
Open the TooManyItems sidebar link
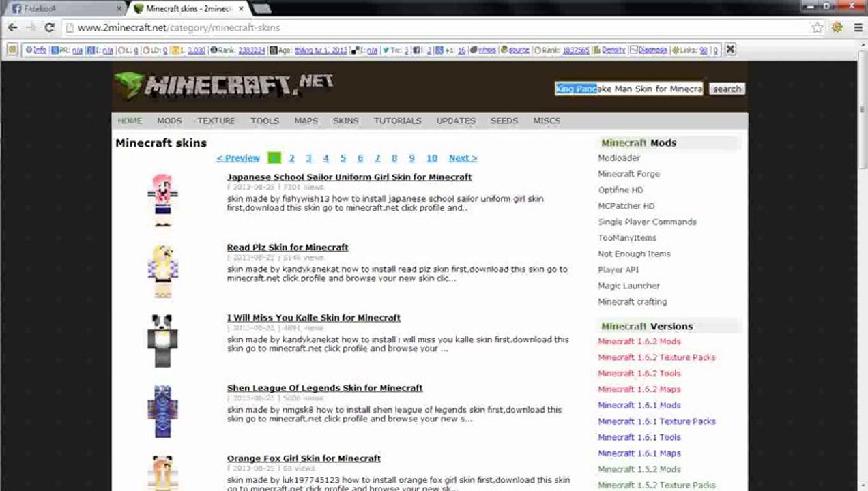point(627,238)
